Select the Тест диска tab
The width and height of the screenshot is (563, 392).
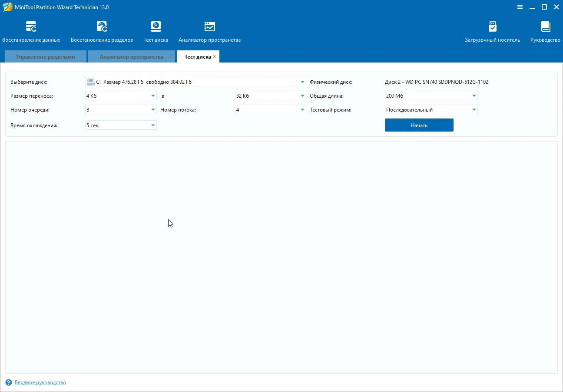(198, 57)
